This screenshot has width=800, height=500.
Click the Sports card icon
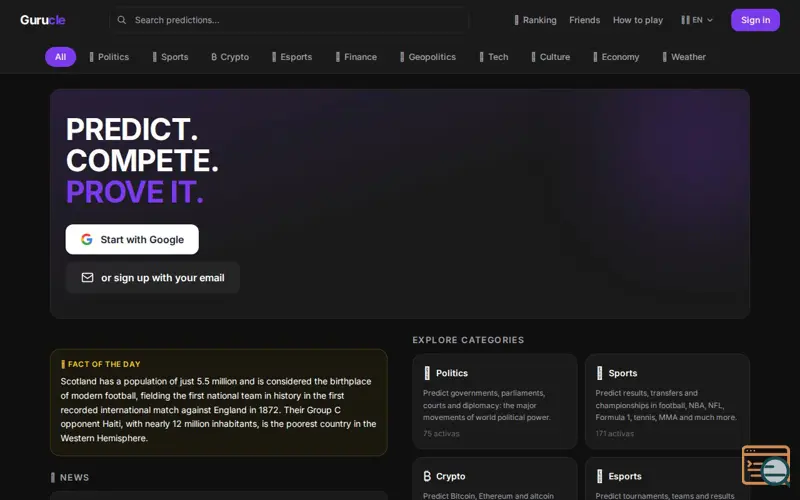pos(599,373)
